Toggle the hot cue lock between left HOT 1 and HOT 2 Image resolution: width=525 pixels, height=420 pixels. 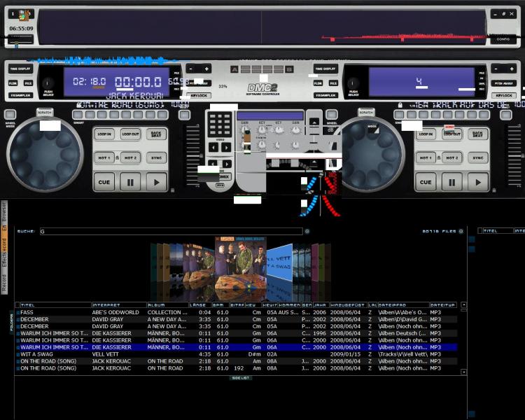[117, 157]
